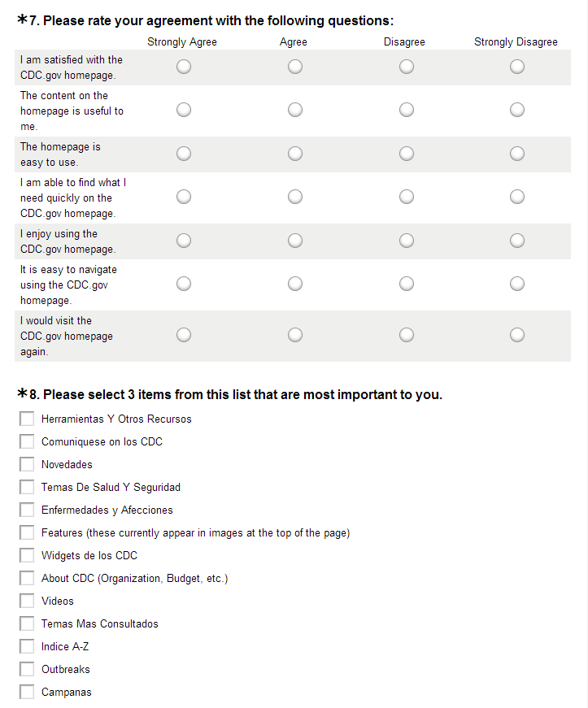Image resolution: width=588 pixels, height=708 pixels.
Task: Select Strongly Agree for satisfied with CDC.gov homepage
Action: tap(184, 67)
